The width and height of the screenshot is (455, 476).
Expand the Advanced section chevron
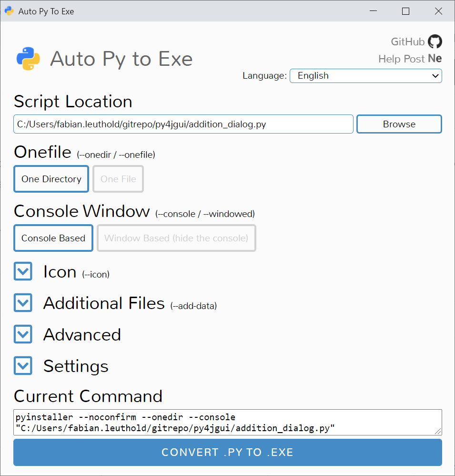[23, 334]
